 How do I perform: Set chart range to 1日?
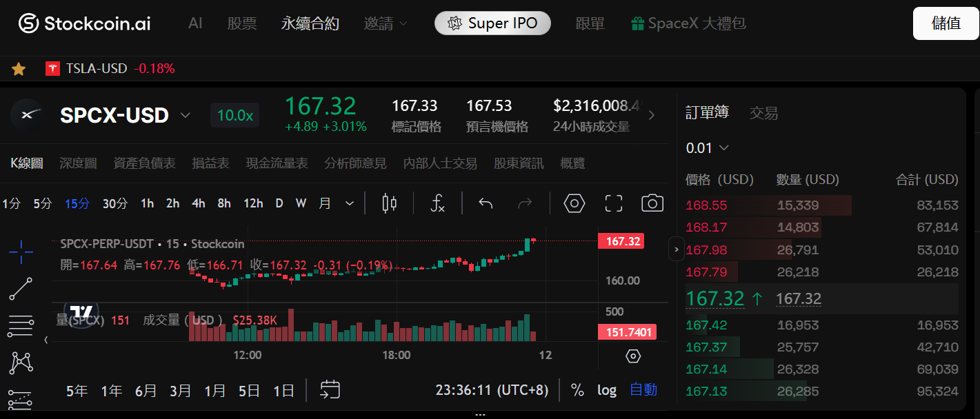(x=284, y=391)
